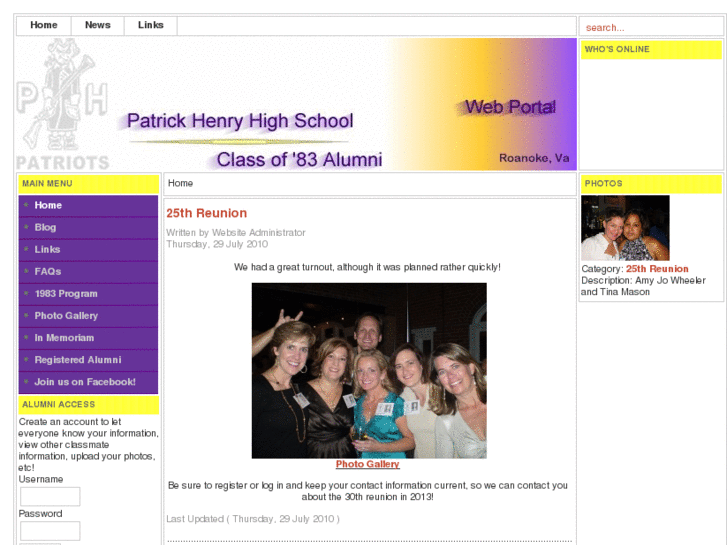Open Photo Gallery in the main menu

pyautogui.click(x=88, y=316)
